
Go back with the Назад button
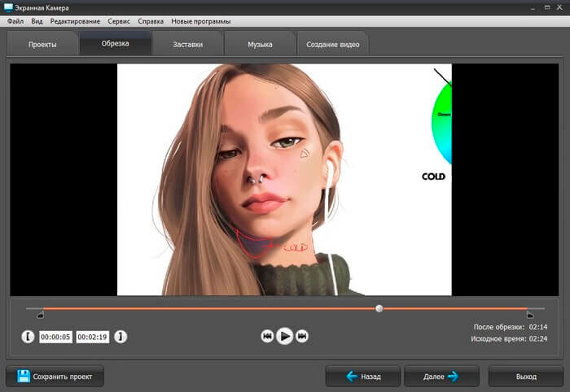click(x=363, y=377)
